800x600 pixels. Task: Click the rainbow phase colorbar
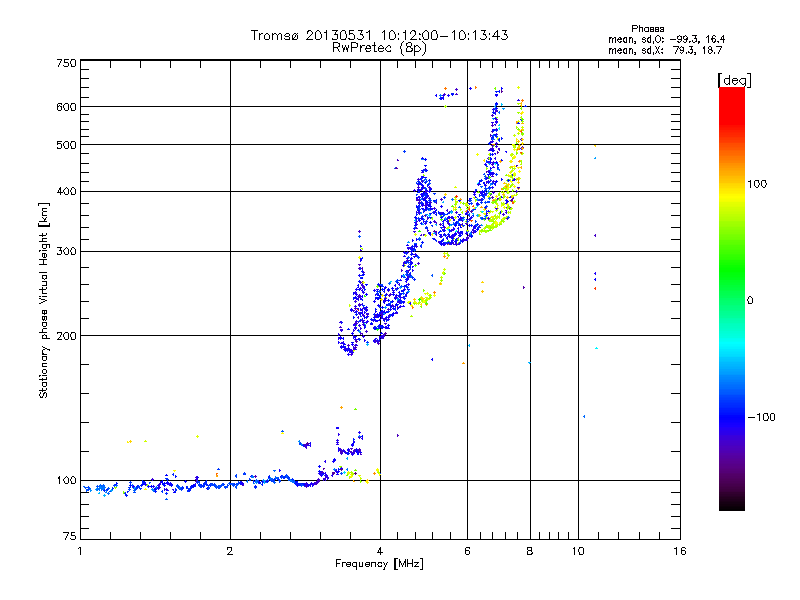click(x=732, y=299)
